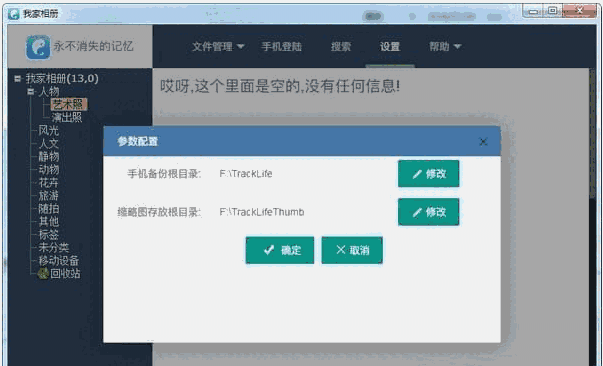This screenshot has width=603, height=366.
Task: Click the 我家相册 title bar icon
Action: tap(14, 14)
